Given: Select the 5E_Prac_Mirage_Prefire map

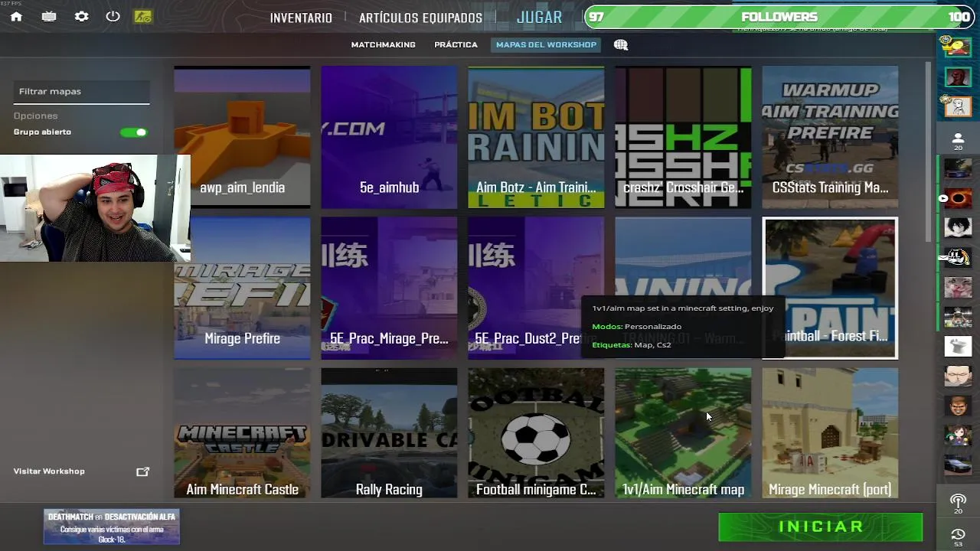Looking at the screenshot, I should click(x=389, y=289).
